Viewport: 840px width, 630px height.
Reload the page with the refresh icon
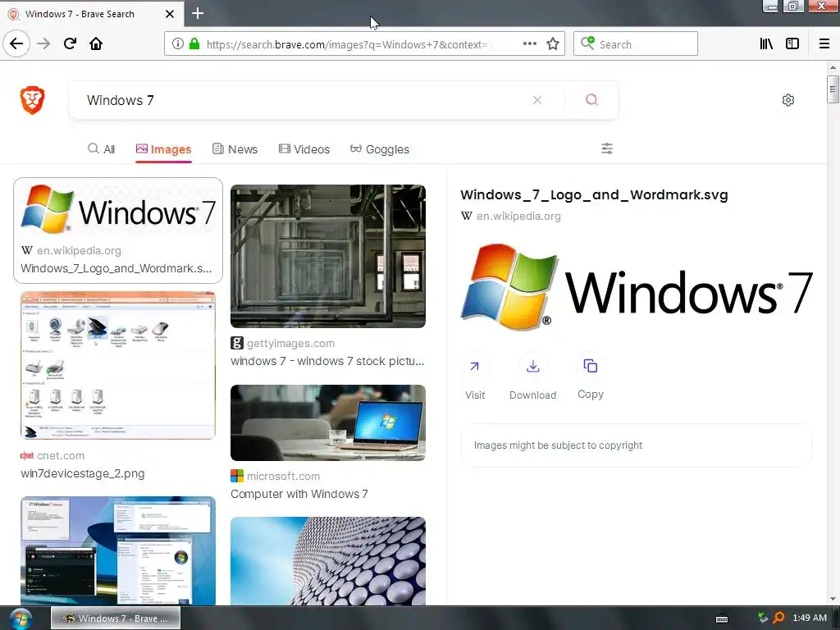[x=70, y=43]
